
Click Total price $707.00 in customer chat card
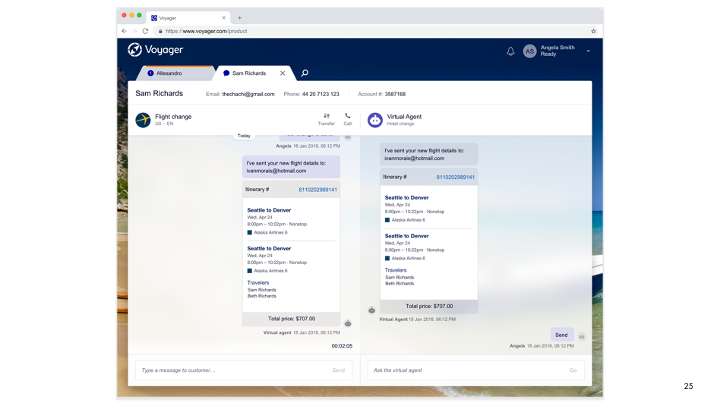[x=291, y=319]
